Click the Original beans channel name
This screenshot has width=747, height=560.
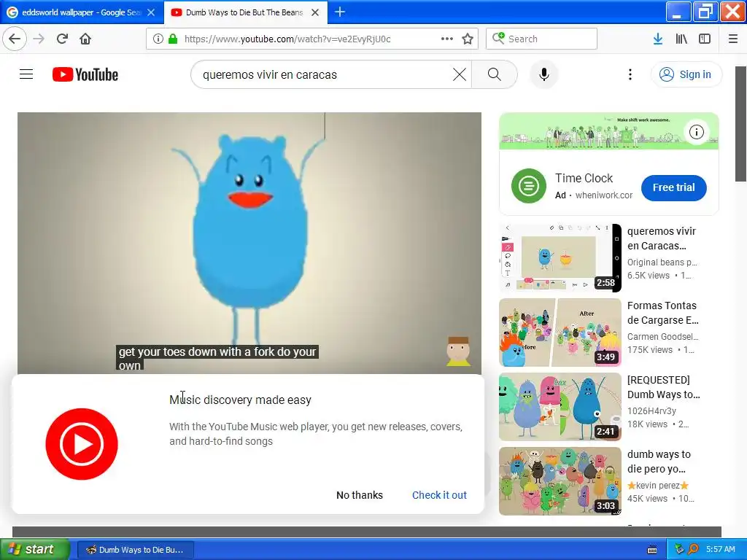click(x=662, y=262)
